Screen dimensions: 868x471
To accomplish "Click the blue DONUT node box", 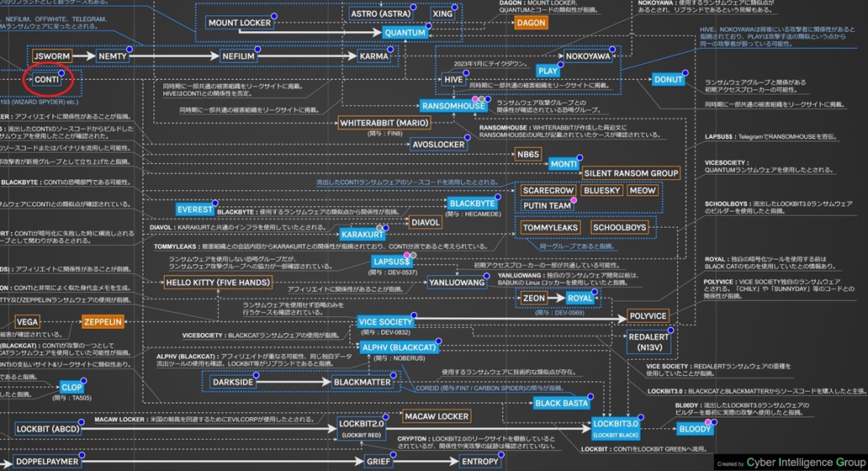I will [668, 79].
